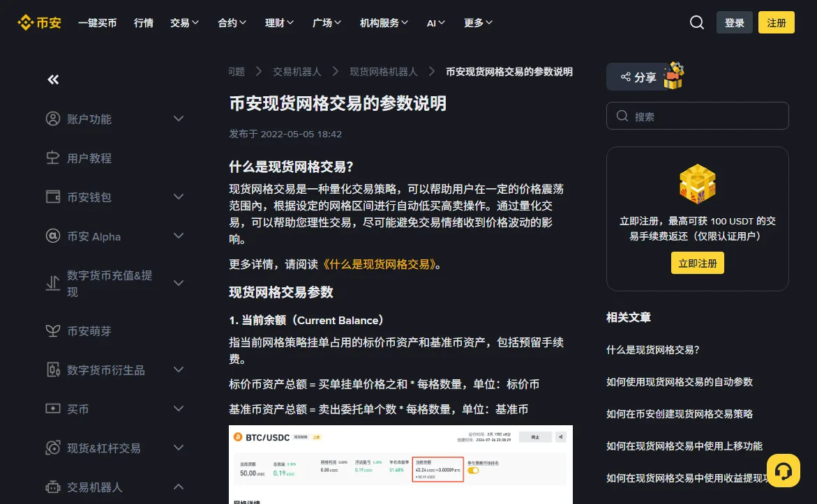Click the share icon in the BTC/USDC screenshot

(x=561, y=437)
